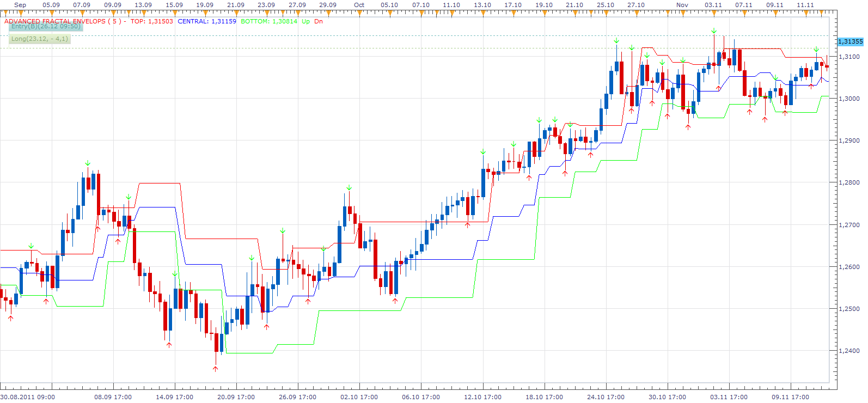
Task: Click the 21.10 date on top axis
Action: [574, 5]
